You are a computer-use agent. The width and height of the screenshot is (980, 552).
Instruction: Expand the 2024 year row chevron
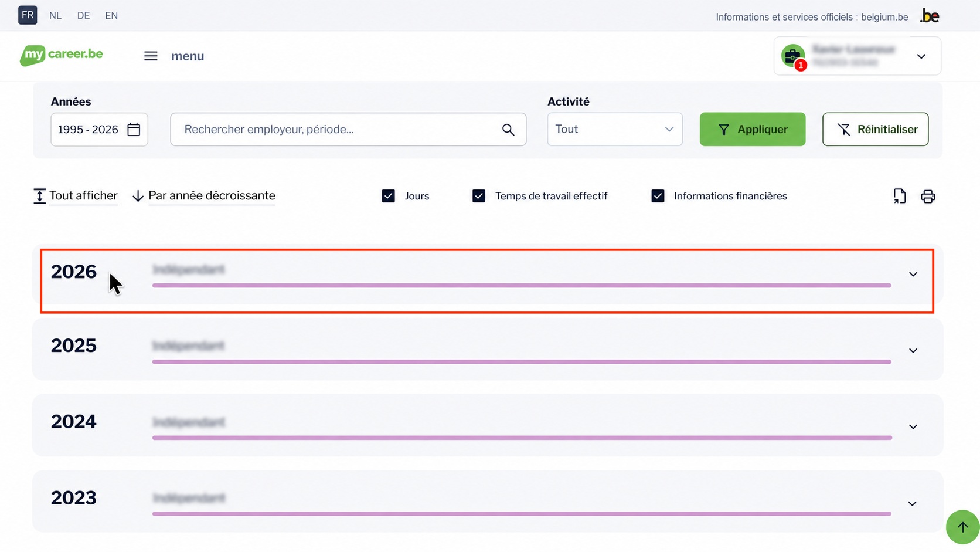coord(913,426)
